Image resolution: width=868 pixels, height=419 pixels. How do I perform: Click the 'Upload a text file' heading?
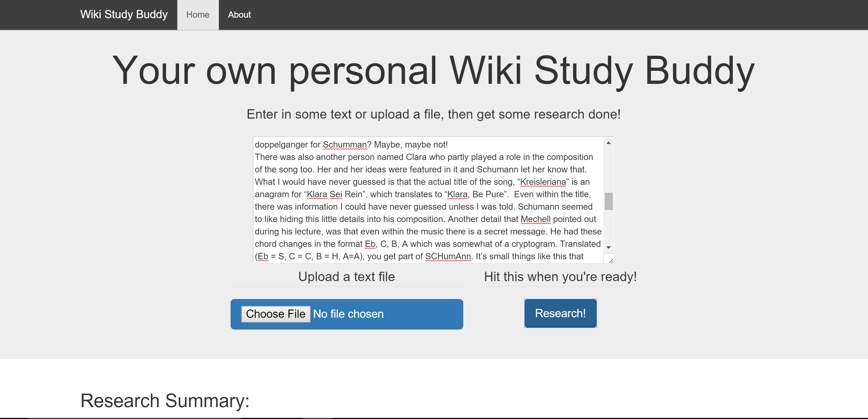(346, 277)
